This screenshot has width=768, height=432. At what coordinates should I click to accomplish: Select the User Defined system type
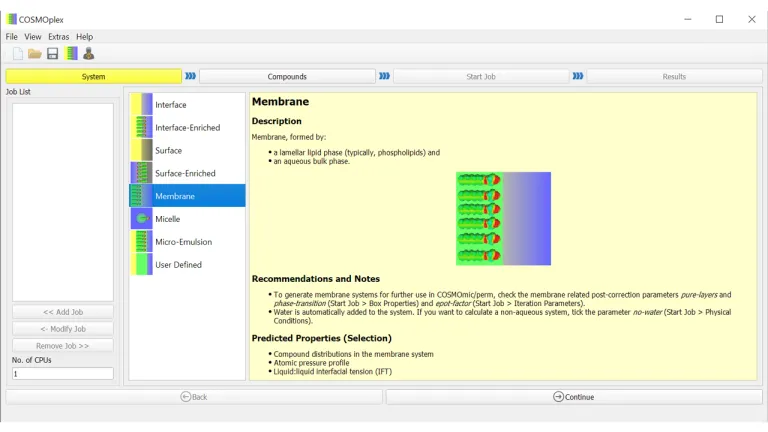pyautogui.click(x=178, y=265)
